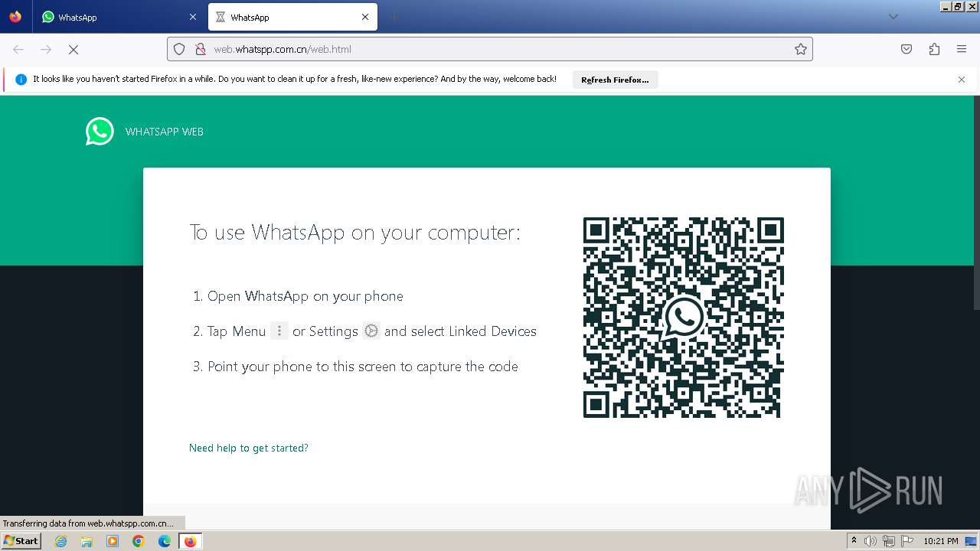This screenshot has width=980, height=551.
Task: Go forward with the forward arrow
Action: pyautogui.click(x=46, y=49)
